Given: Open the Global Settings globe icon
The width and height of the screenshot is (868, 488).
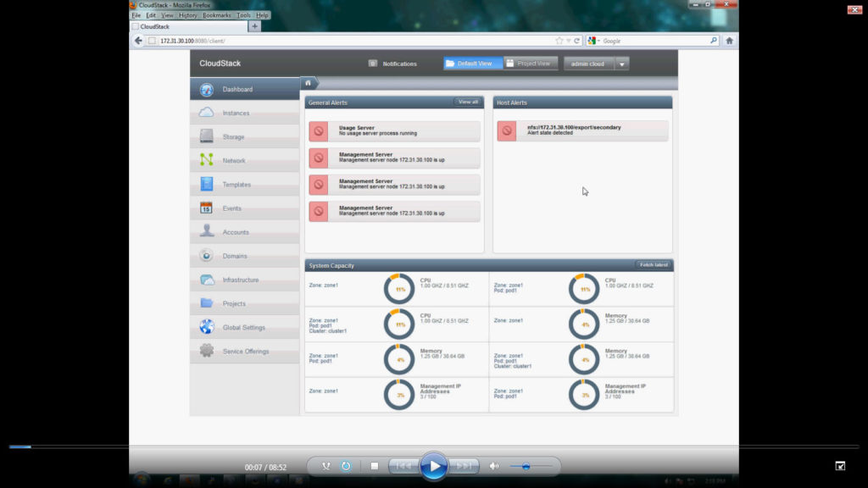Looking at the screenshot, I should coord(207,327).
